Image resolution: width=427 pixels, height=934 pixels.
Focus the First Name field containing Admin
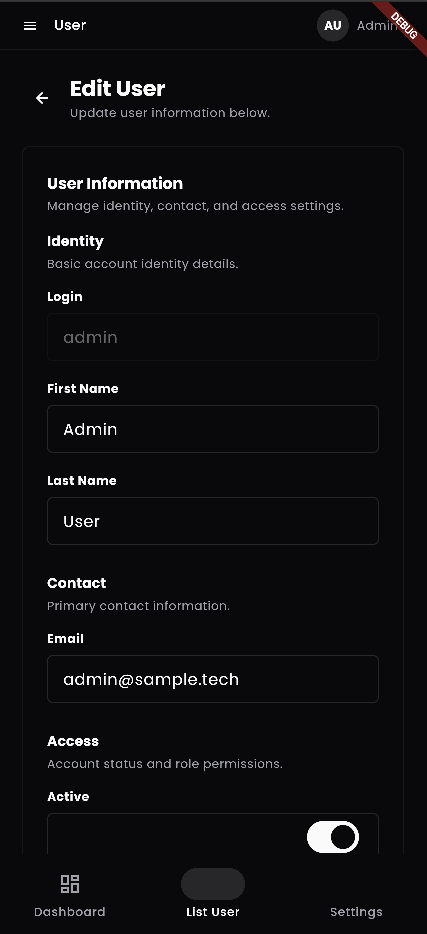click(213, 429)
